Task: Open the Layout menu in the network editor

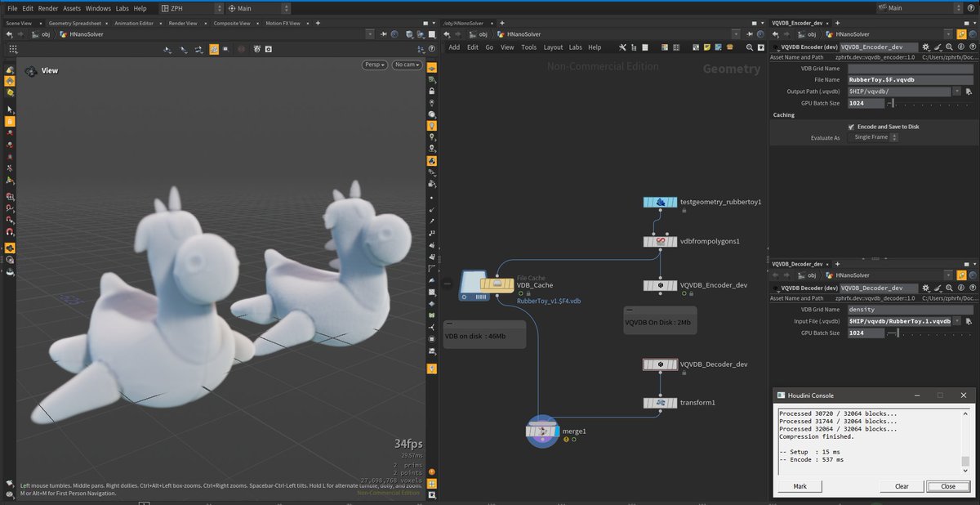Action: [x=553, y=47]
